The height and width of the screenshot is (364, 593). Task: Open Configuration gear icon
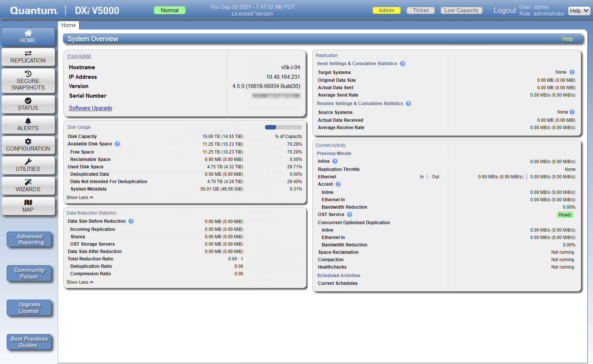point(28,142)
